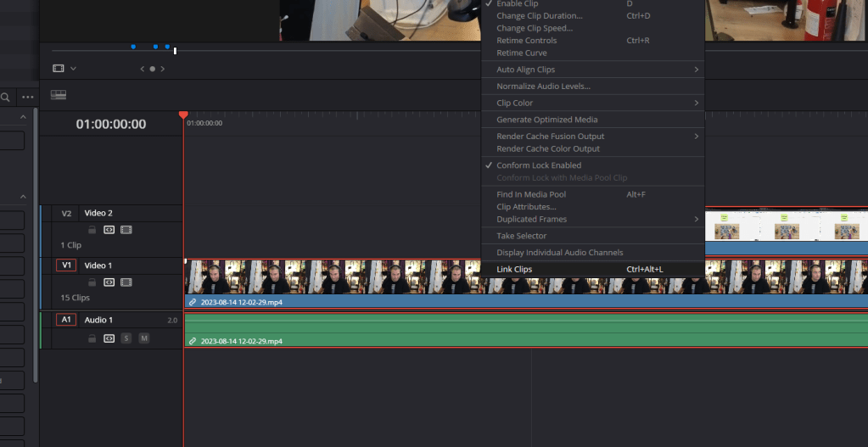Viewport: 868px width, 447px height.
Task: Toggle Conform Lock Enabled checkmark item
Action: pyautogui.click(x=592, y=165)
